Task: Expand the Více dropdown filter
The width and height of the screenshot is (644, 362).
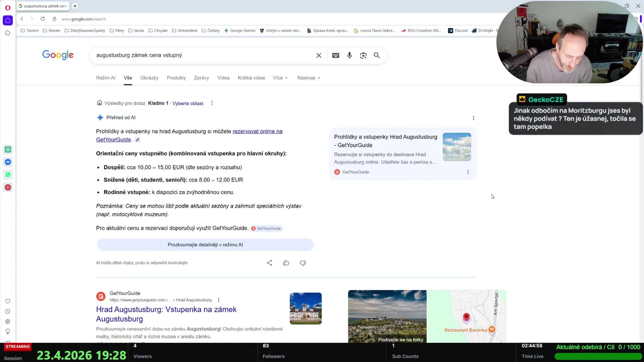Action: pyautogui.click(x=280, y=78)
